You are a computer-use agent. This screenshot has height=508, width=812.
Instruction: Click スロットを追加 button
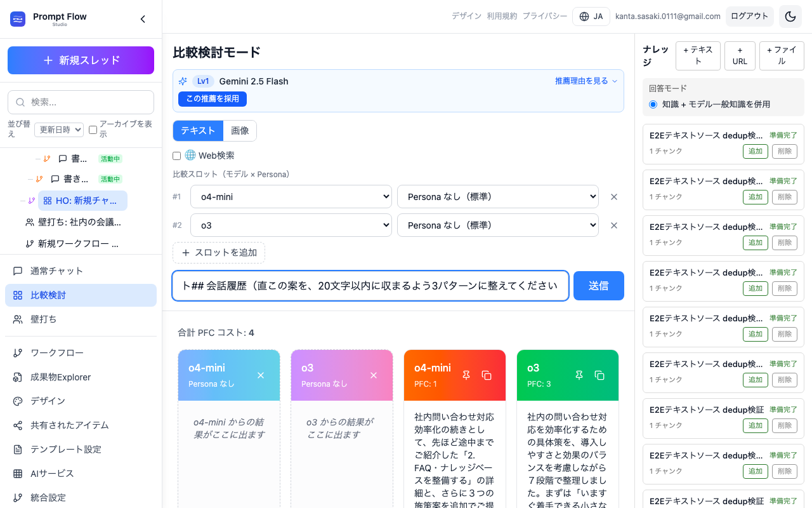pos(219,253)
